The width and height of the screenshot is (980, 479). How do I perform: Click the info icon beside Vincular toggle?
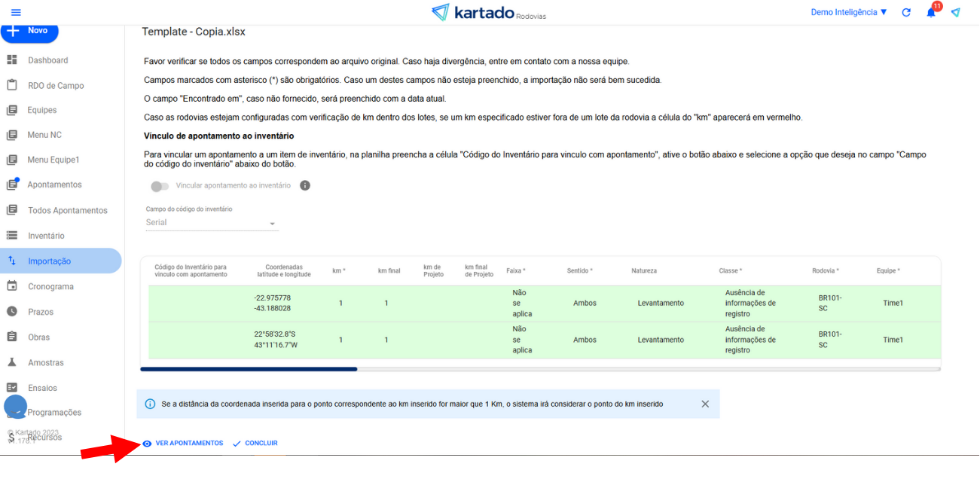[305, 185]
